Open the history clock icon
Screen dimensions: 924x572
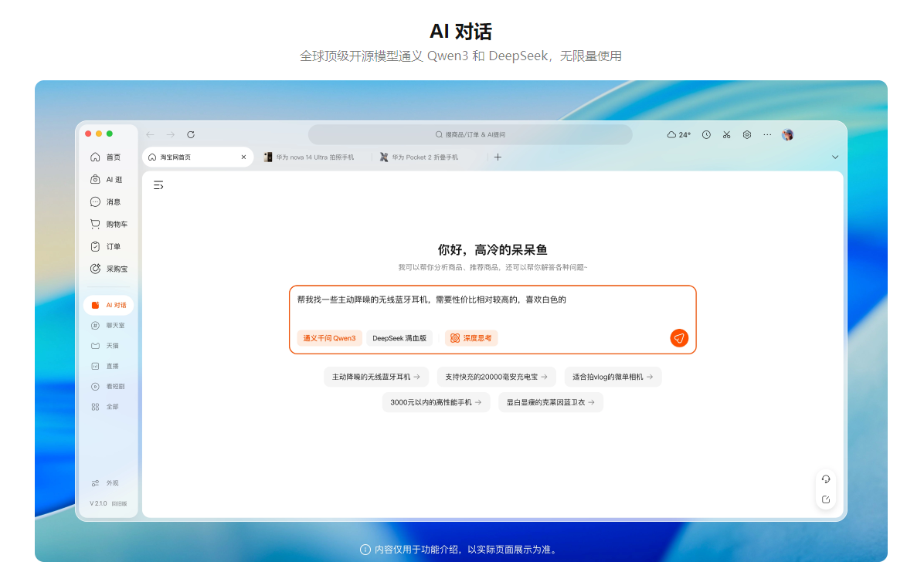tap(706, 134)
